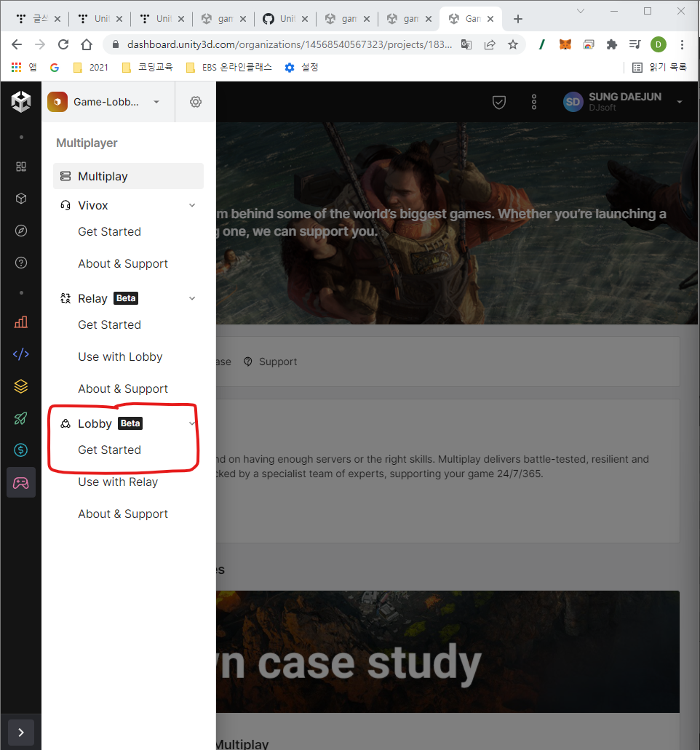Select Multiplay in the Multiplayer menu

(128, 176)
